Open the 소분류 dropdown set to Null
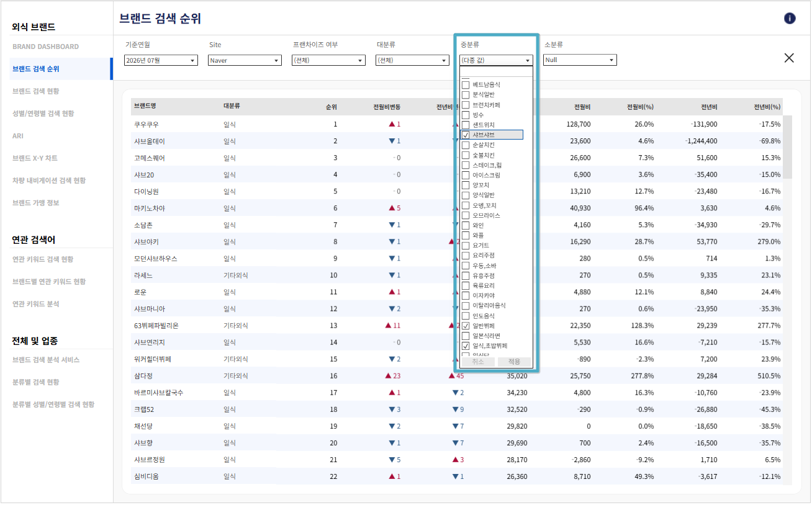Image resolution: width=812 pixels, height=505 pixels. pyautogui.click(x=580, y=60)
